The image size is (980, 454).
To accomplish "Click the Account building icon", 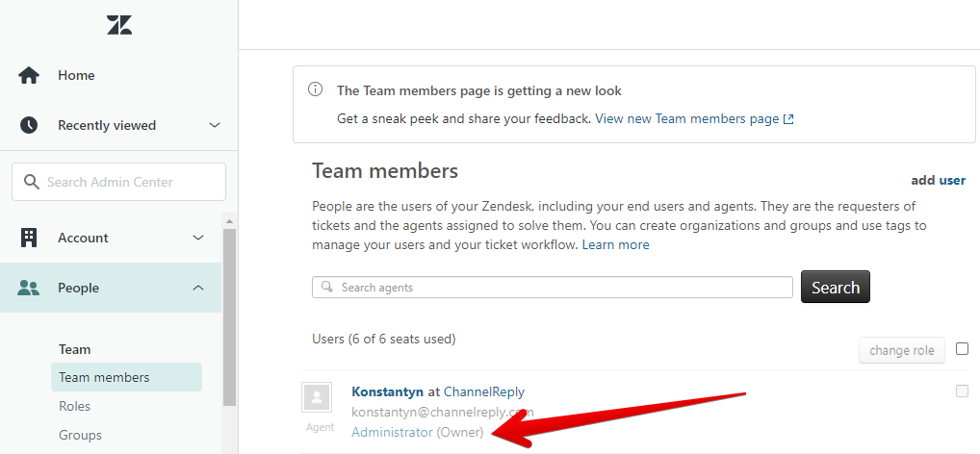I will [29, 238].
